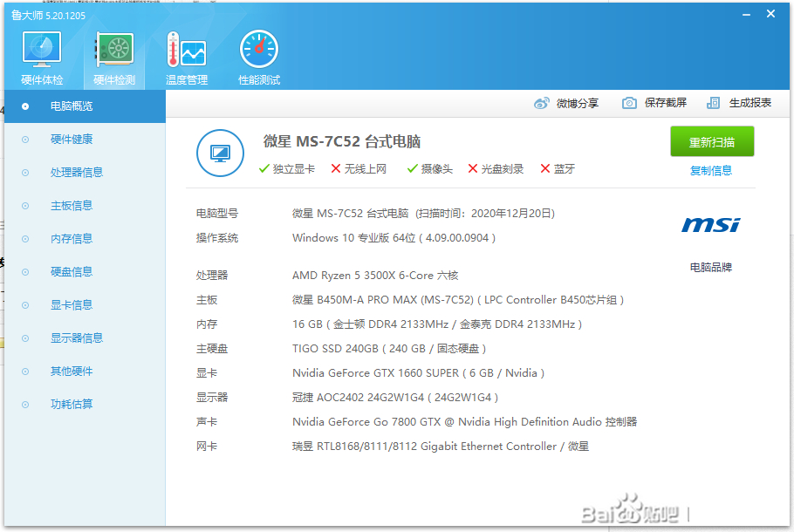Click the 电脑型号 scan time value
This screenshot has width=794, height=532.
pyautogui.click(x=423, y=214)
